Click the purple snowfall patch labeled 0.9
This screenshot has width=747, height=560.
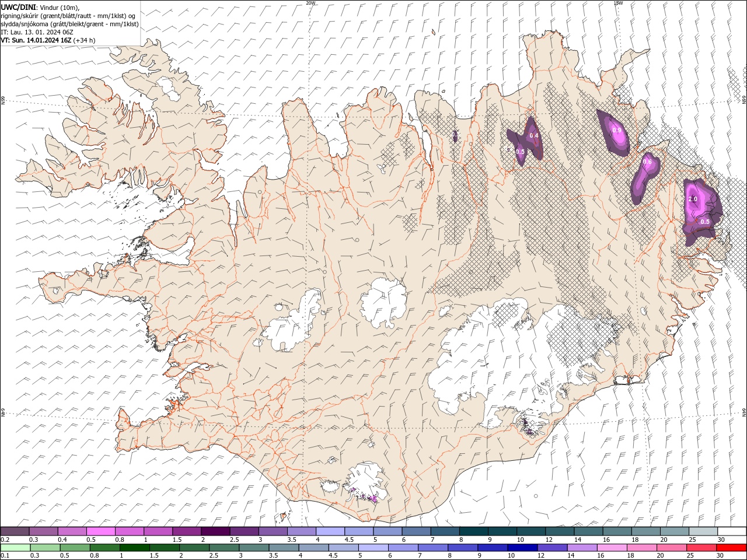coord(613,132)
